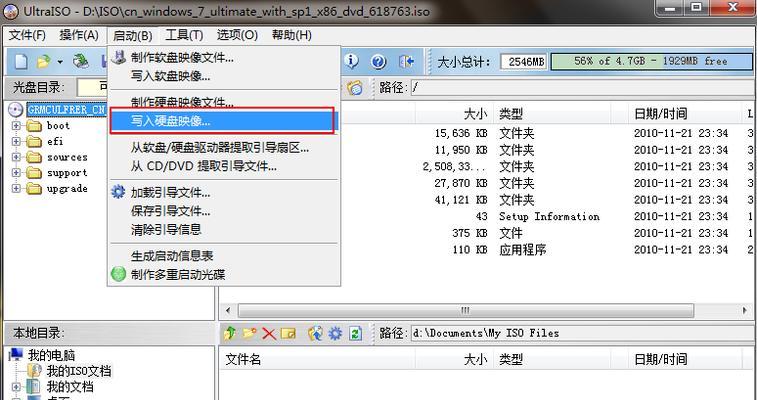Click the Setup Information type cell
Image resolution: width=757 pixels, height=400 pixels.
tap(549, 216)
